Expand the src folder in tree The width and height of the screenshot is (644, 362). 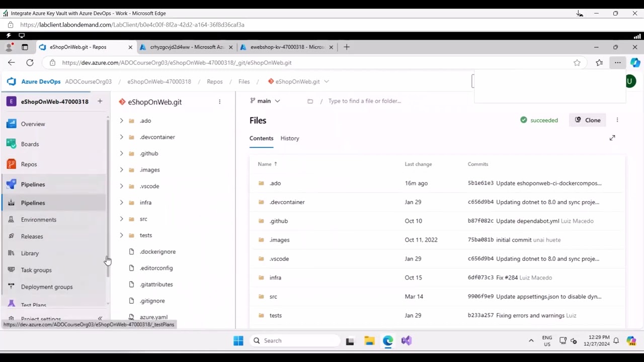(x=121, y=219)
